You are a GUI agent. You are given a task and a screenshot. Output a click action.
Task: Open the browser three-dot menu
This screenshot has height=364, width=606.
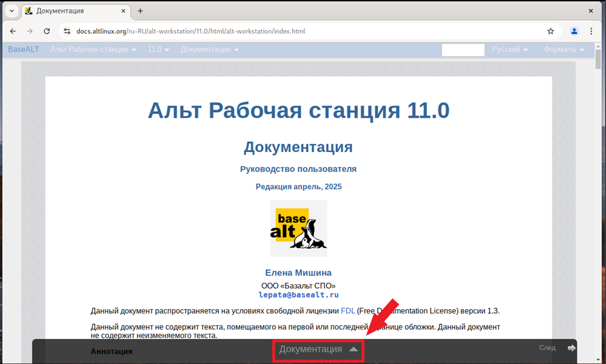coord(592,31)
